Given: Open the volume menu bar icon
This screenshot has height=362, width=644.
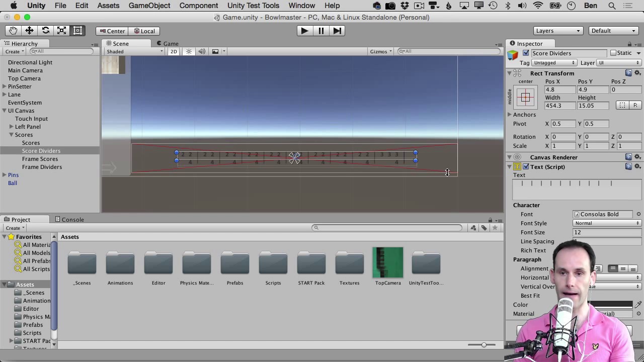Looking at the screenshot, I should coord(522,6).
